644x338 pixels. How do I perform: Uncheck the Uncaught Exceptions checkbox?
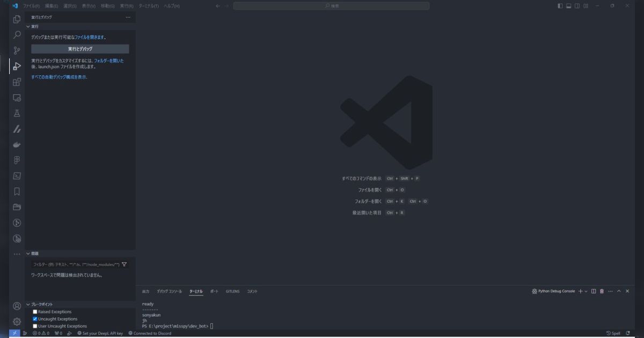[35, 319]
